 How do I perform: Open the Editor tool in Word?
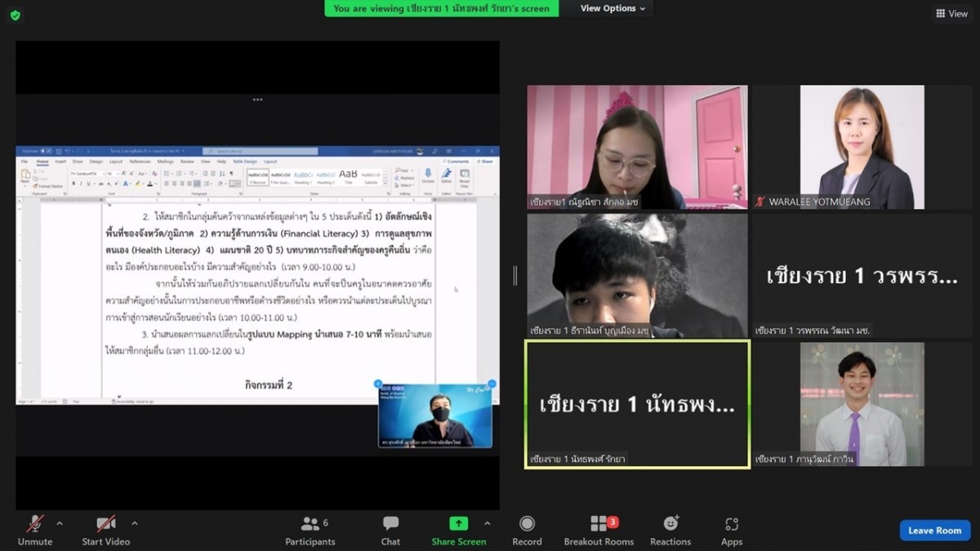(447, 176)
